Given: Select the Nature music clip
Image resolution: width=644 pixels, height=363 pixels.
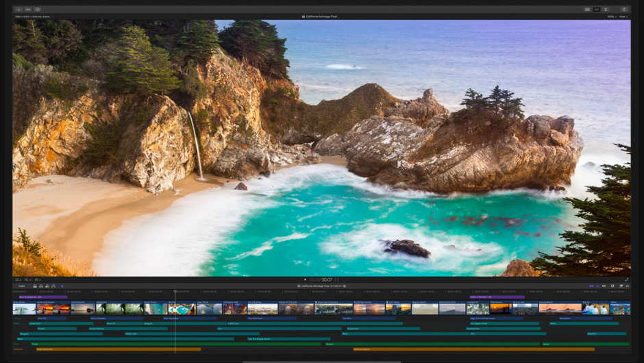Looking at the screenshot, I should click(x=586, y=344).
